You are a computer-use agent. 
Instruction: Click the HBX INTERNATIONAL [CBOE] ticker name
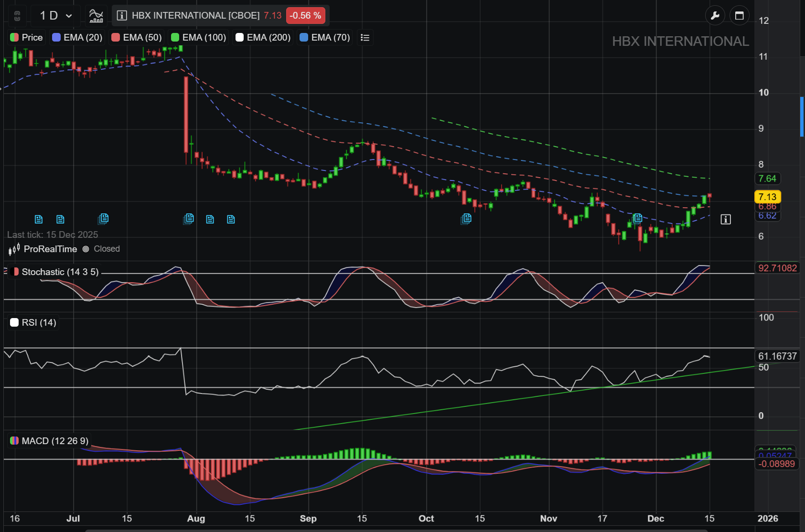pos(196,16)
